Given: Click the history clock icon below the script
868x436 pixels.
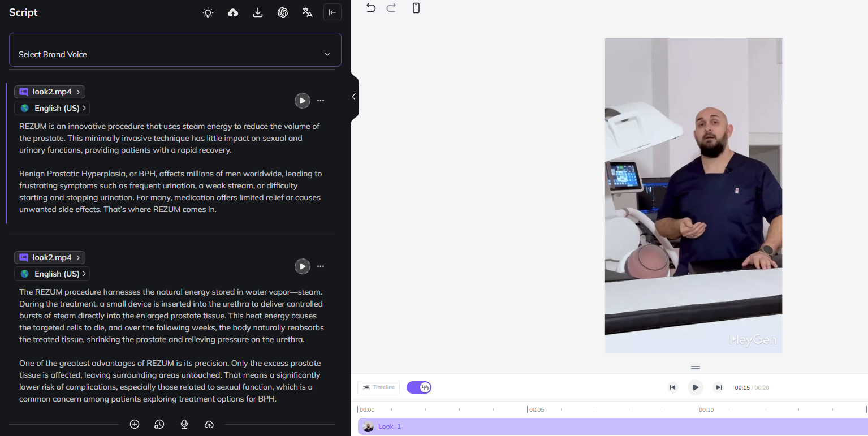Looking at the screenshot, I should point(159,424).
